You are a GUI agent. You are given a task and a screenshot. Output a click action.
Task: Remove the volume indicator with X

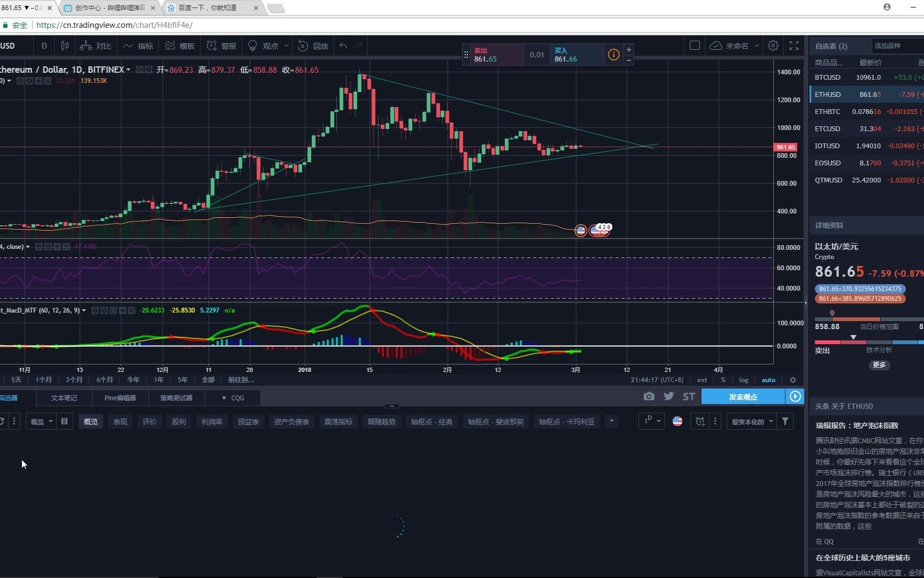(x=48, y=81)
